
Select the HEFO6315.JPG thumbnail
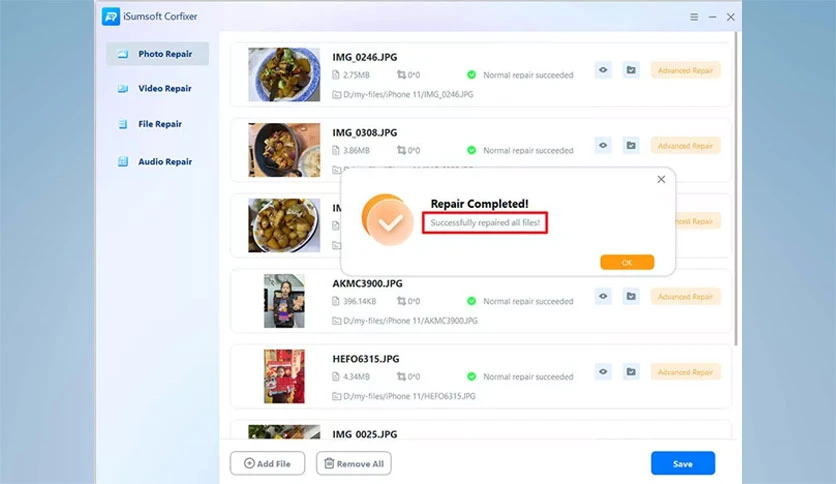[x=284, y=376]
